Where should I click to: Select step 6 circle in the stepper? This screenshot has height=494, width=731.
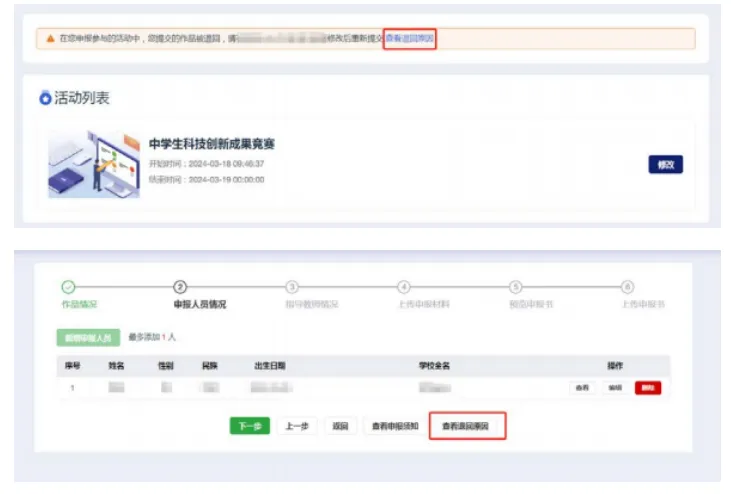[628, 287]
